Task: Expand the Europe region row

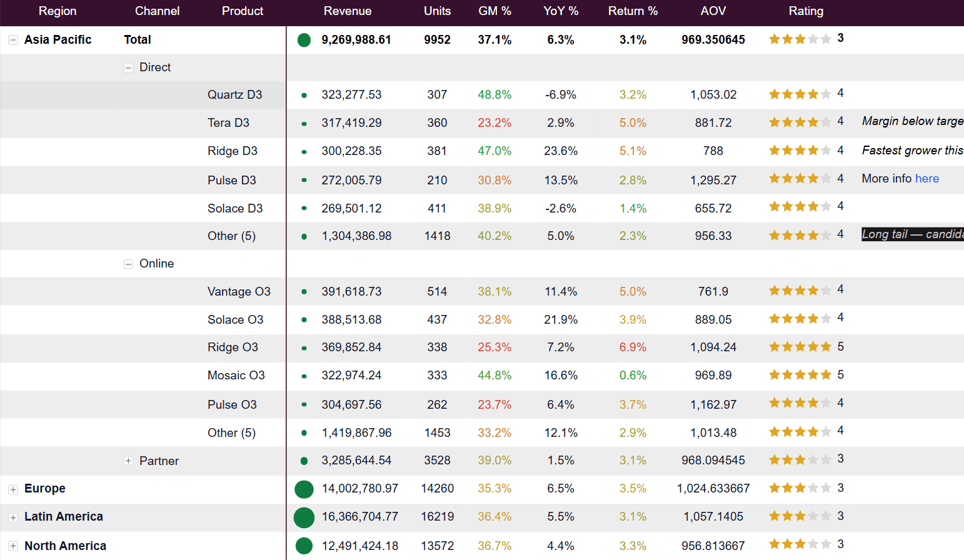Action: tap(13, 489)
